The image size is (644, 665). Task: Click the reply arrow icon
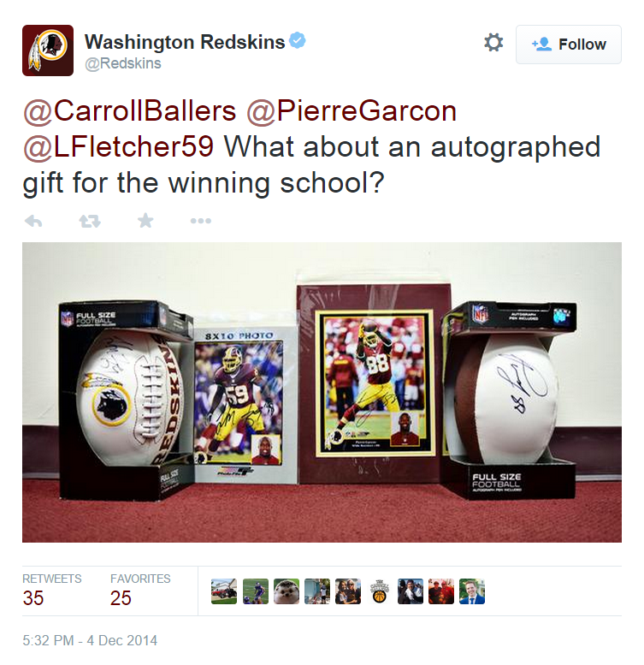33,221
